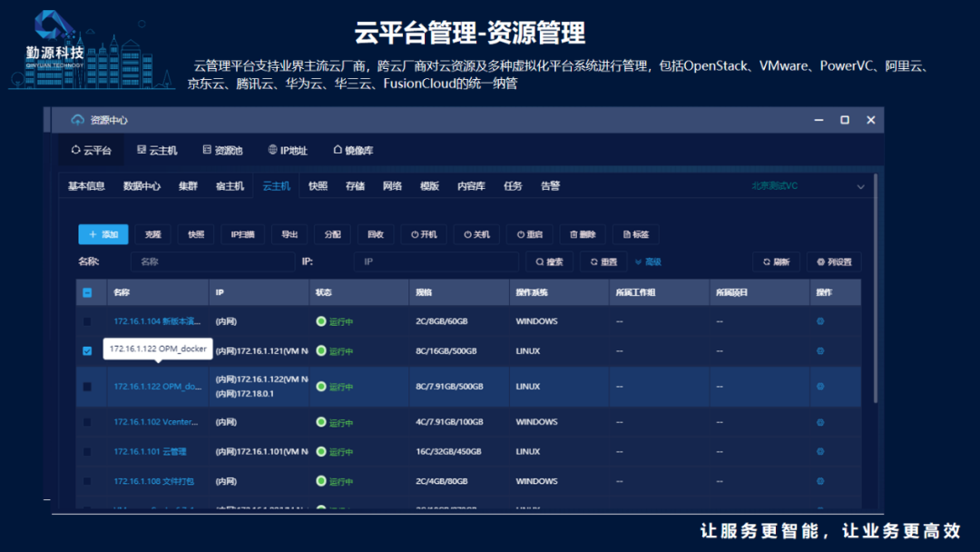
Task: Click the 关机 (shutdown) icon button
Action: pyautogui.click(x=474, y=234)
